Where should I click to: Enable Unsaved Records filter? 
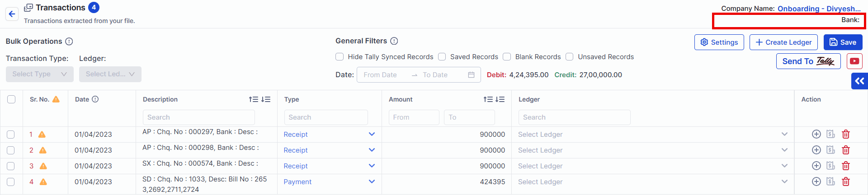point(570,57)
